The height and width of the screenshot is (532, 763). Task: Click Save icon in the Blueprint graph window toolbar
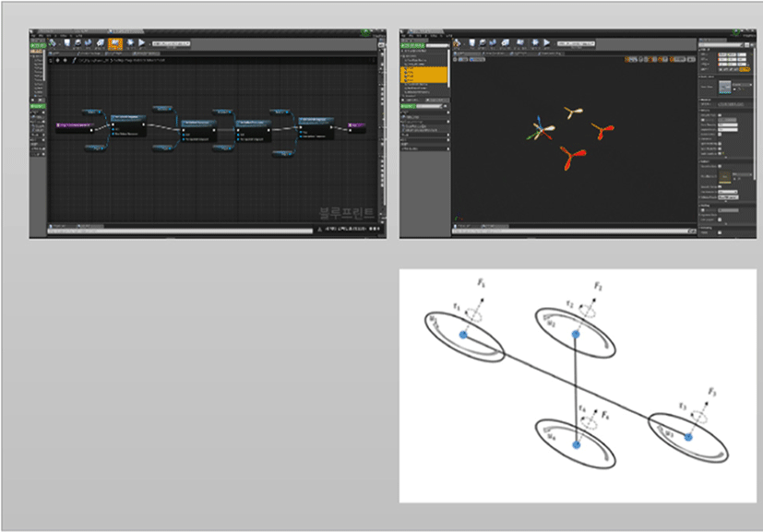[x=66, y=43]
